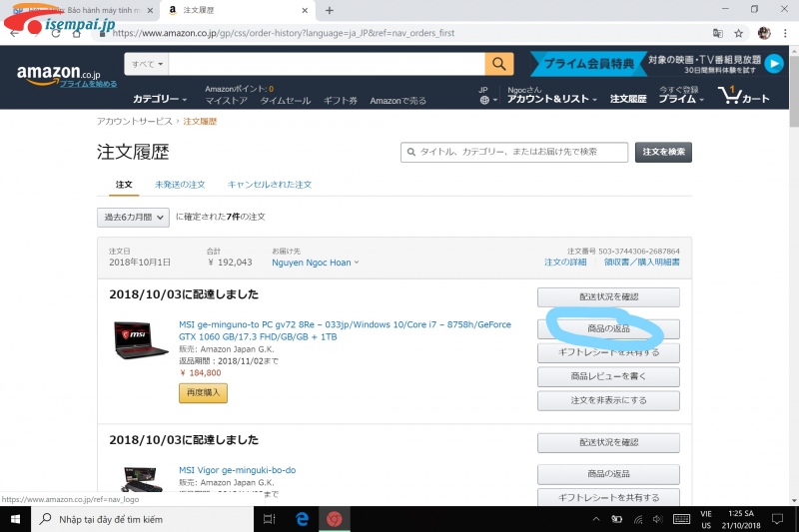Click the プライムを始める link under logo
The width and height of the screenshot is (799, 532).
tap(88, 84)
